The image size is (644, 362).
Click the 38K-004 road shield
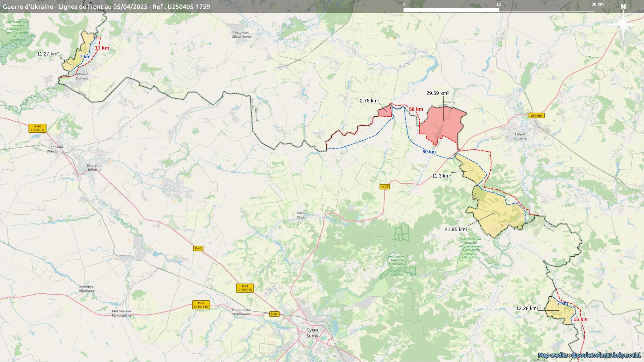coord(536,116)
